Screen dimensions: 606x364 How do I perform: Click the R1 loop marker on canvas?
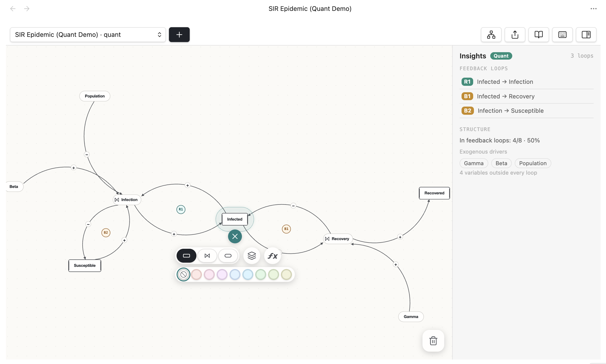coord(181,209)
